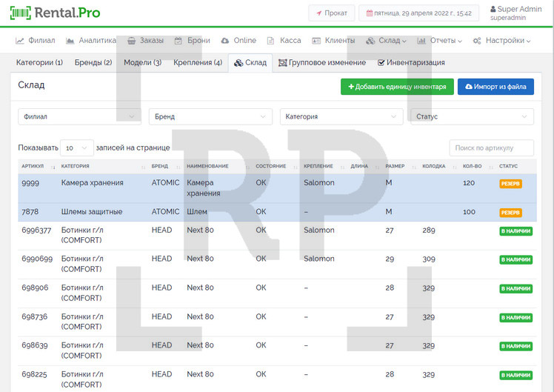Expand the Филиал filter dropdown
The image size is (554, 392).
[79, 116]
